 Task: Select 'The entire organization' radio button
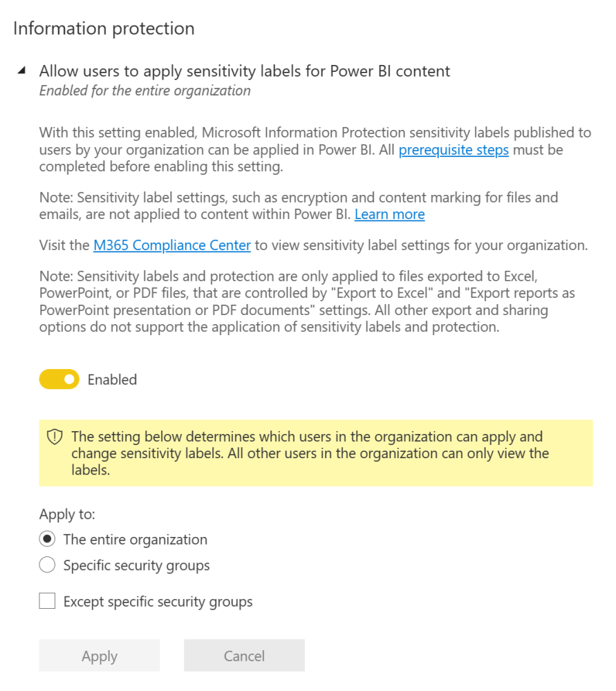point(48,539)
